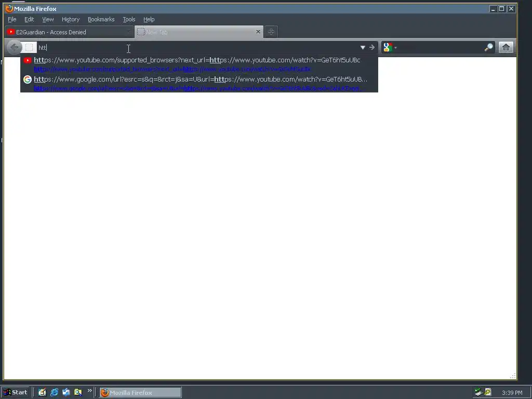
Task: Click the Go arrow in address bar
Action: click(372, 47)
